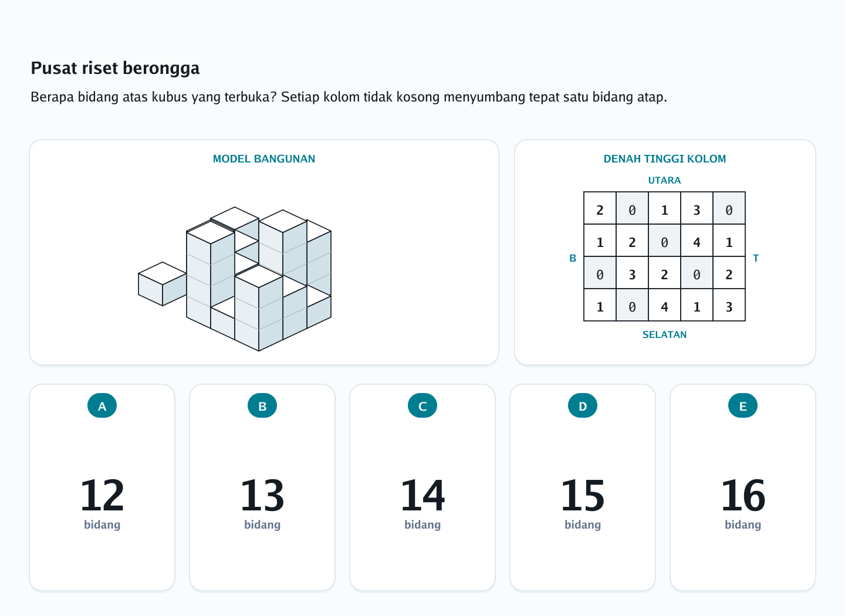This screenshot has width=845, height=616.
Task: Select answer card D showing 15 bidang
Action: tap(583, 488)
